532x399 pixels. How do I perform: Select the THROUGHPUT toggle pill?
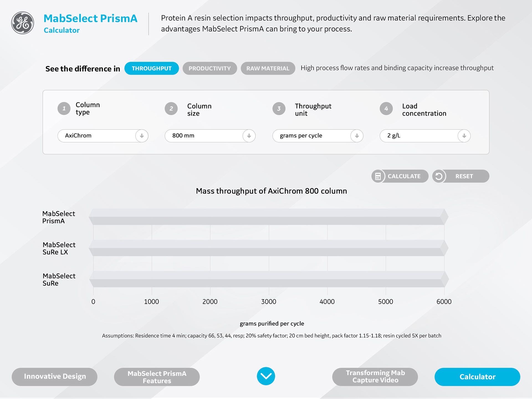[152, 68]
